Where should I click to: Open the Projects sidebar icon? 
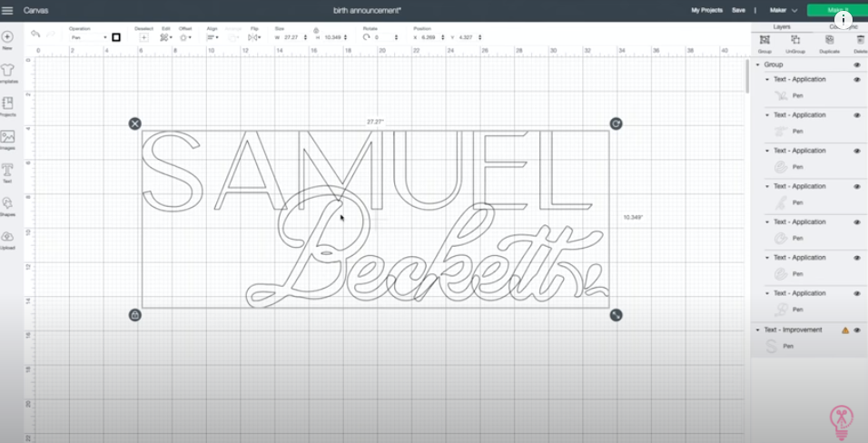[7, 103]
